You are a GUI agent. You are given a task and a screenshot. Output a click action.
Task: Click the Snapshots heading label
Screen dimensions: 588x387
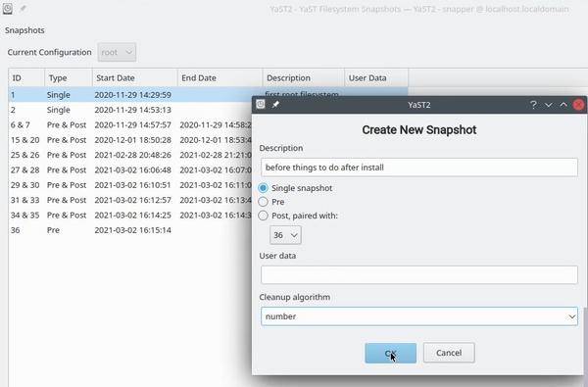click(24, 30)
